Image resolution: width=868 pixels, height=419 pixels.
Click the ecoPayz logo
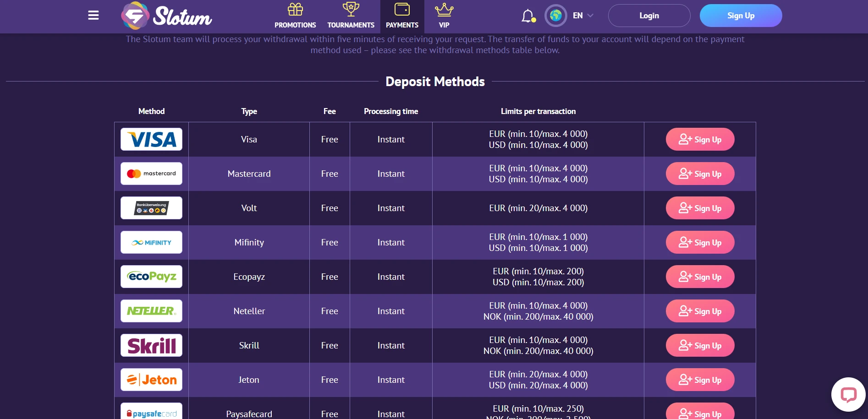coord(151,277)
